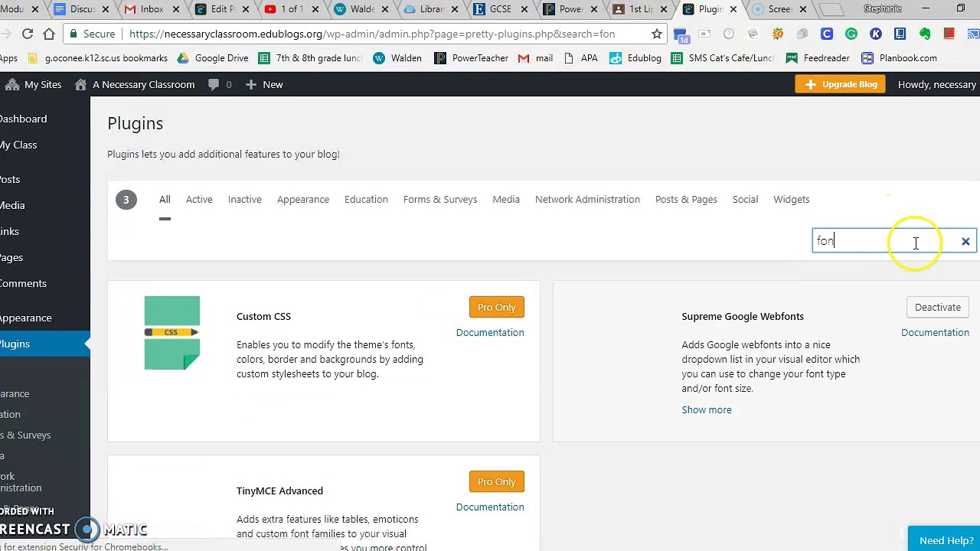Select the Inactive plugins filter tab
This screenshot has width=980, height=551.
tap(244, 200)
